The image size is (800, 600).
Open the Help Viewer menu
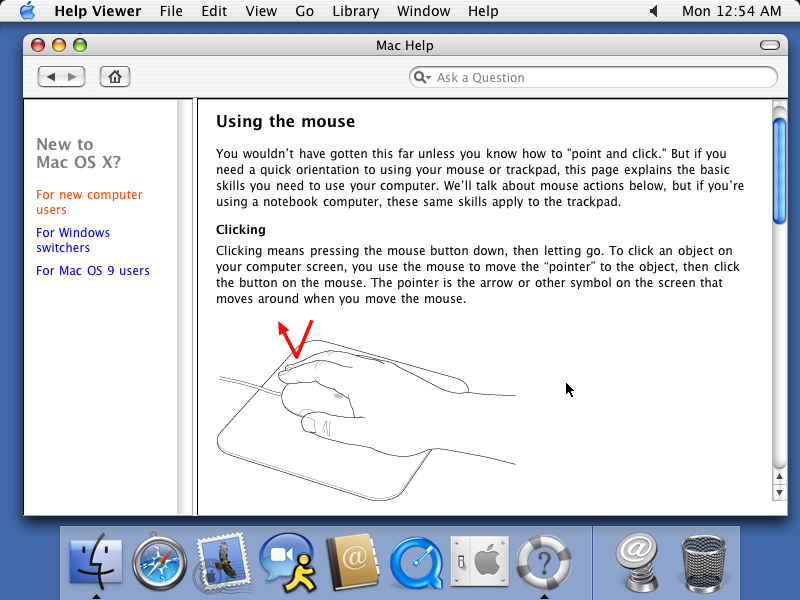coord(97,11)
